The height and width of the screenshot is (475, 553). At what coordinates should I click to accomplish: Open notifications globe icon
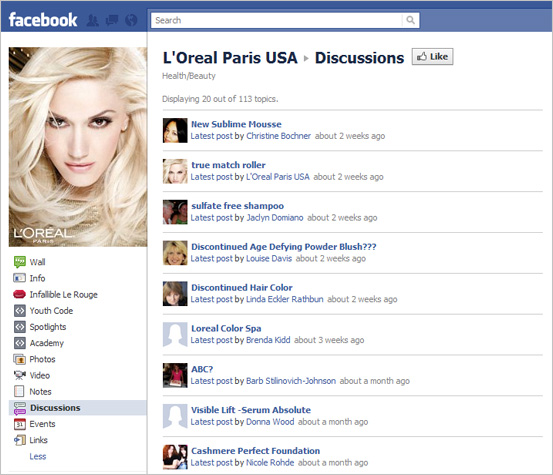click(131, 20)
